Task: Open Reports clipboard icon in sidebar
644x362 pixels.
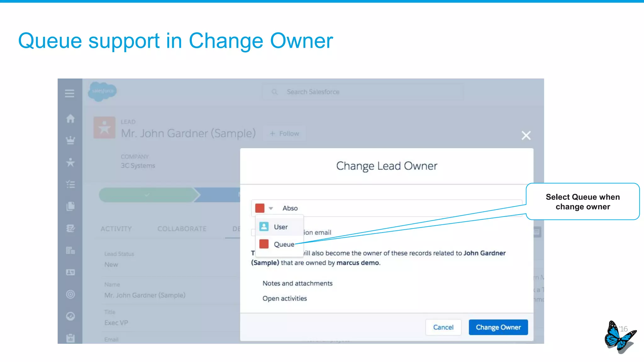Action: (70, 338)
